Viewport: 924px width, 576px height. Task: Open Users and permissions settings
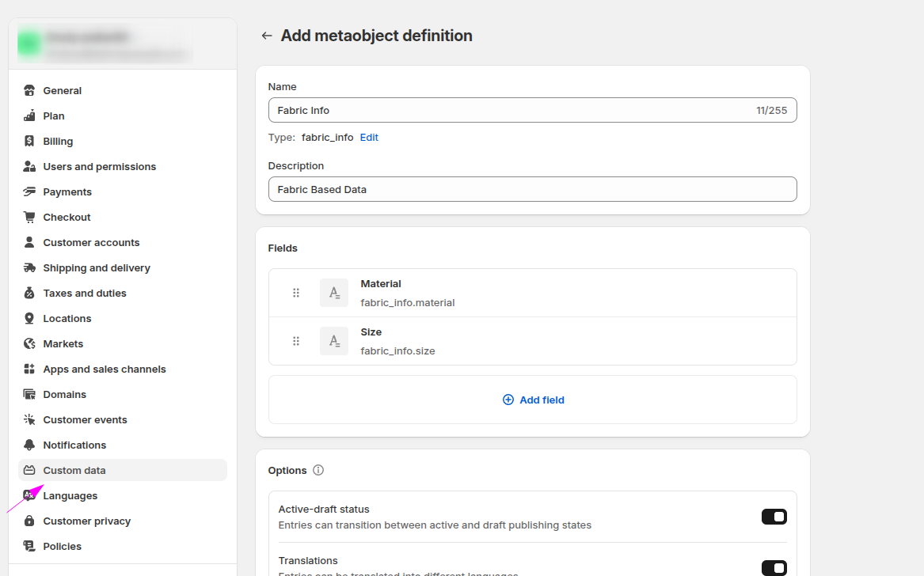[x=99, y=166]
